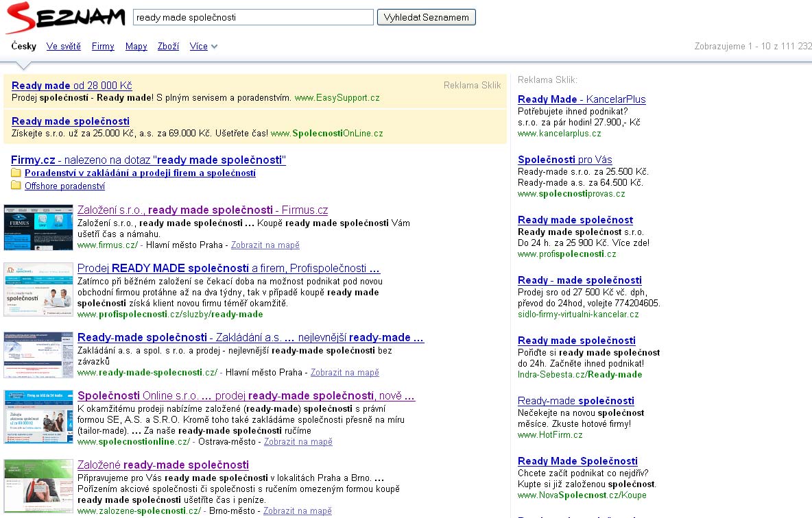Open HotFirm sidebar ad Ready-made společnosti
812x518 pixels.
click(x=576, y=401)
